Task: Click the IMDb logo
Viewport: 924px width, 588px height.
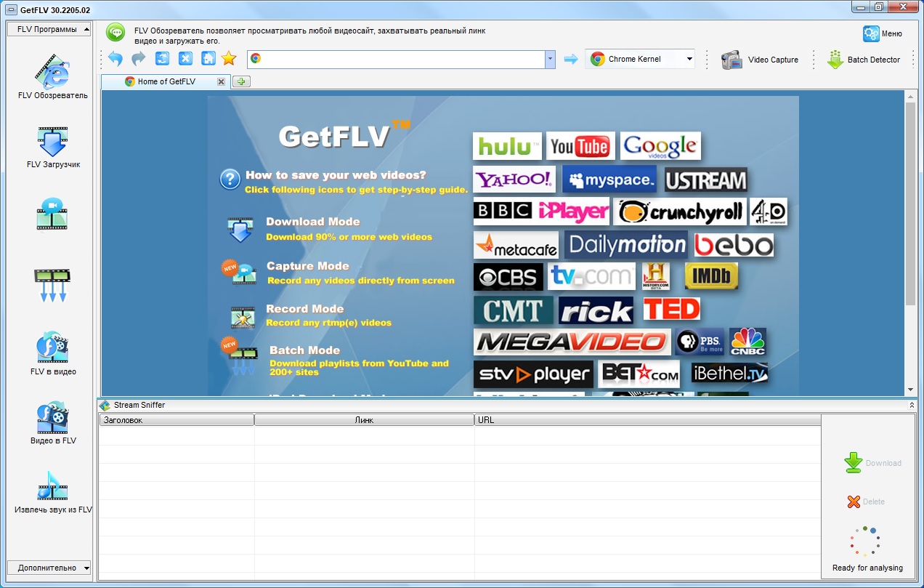Action: click(x=711, y=276)
